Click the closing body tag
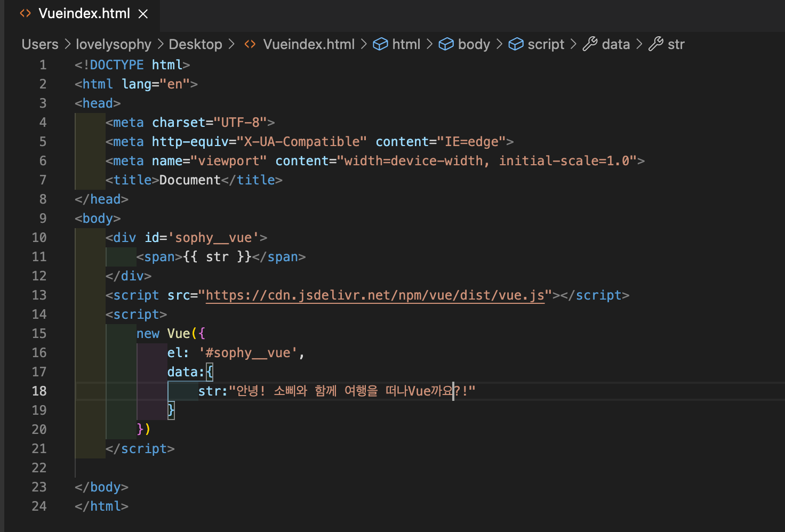Screen dimensions: 785x532 pos(101,487)
